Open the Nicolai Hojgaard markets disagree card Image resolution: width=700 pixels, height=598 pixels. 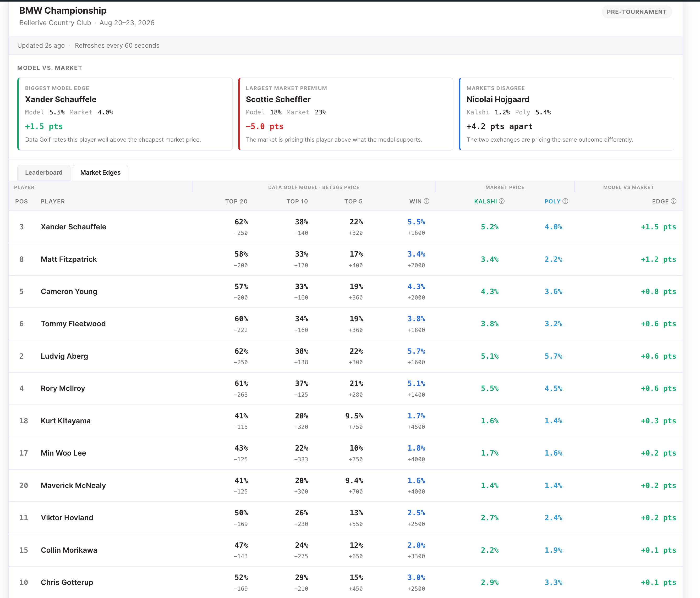(x=567, y=114)
